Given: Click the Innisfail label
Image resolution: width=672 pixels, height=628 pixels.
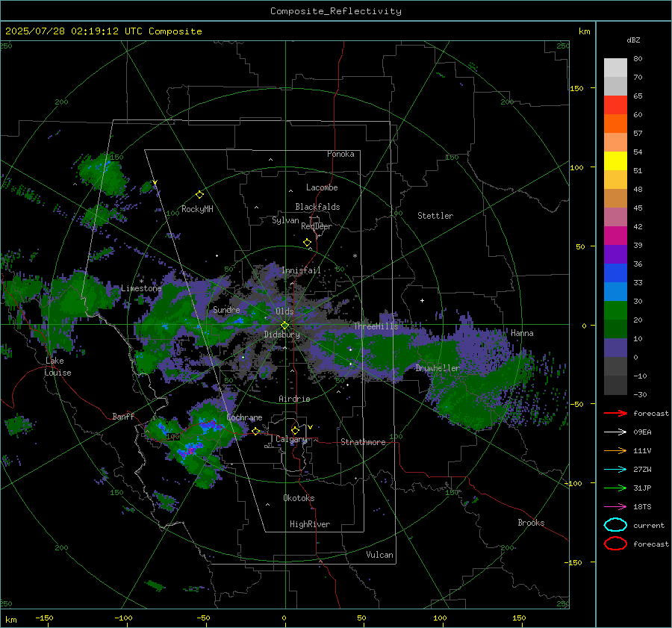Looking at the screenshot, I should click(301, 270).
